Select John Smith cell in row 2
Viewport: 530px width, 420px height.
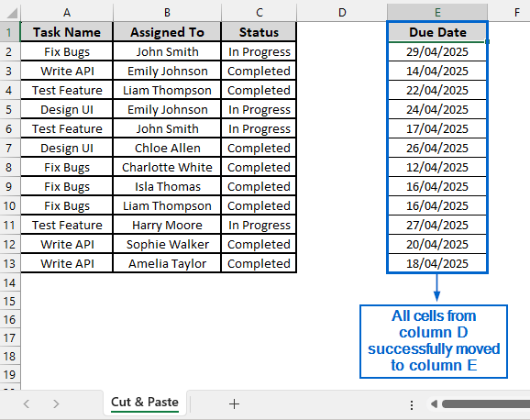[167, 51]
